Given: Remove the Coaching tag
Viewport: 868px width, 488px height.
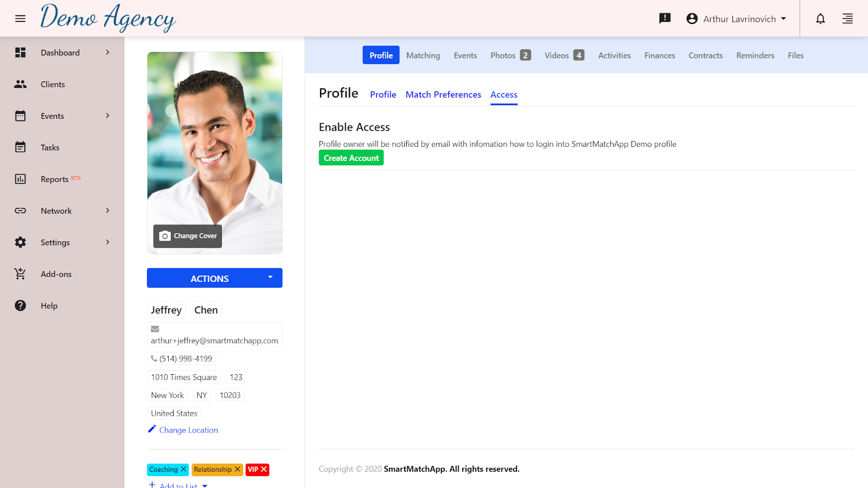Looking at the screenshot, I should point(183,469).
